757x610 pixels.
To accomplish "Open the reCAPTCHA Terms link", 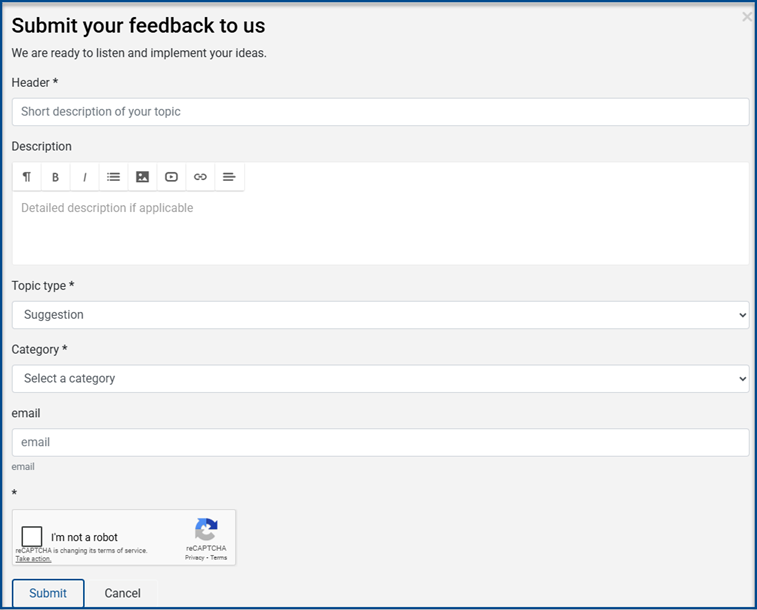I will [218, 557].
